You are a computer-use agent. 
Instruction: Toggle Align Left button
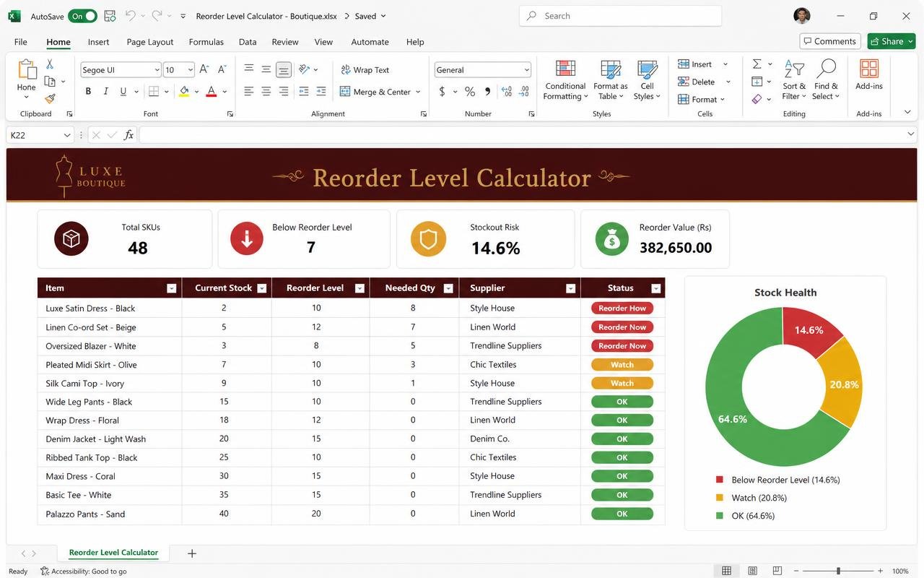pyautogui.click(x=249, y=92)
